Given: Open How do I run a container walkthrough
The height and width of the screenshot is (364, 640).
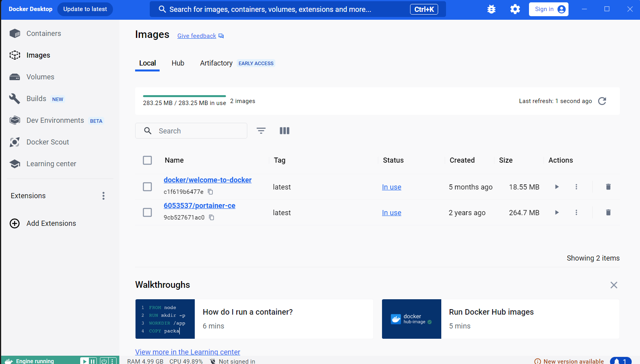Looking at the screenshot, I should pyautogui.click(x=254, y=319).
